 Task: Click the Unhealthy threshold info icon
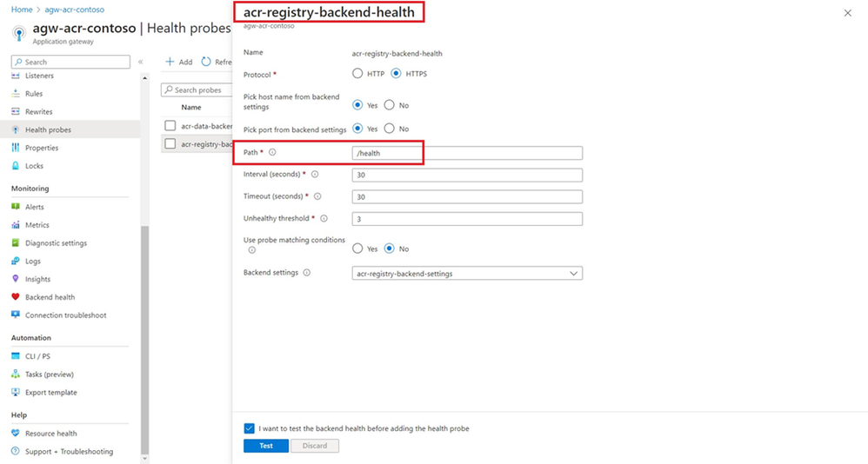coord(324,218)
